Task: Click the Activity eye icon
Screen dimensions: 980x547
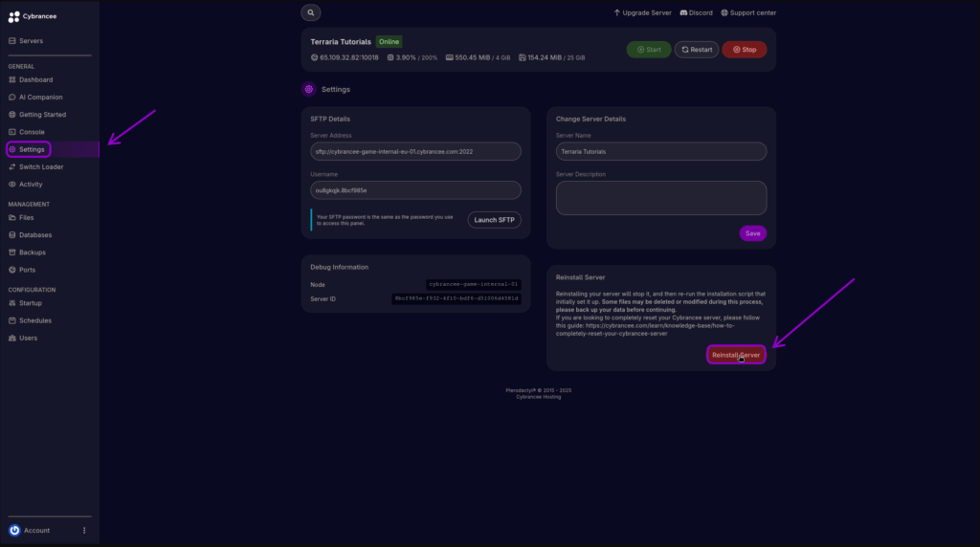Action: 11,185
